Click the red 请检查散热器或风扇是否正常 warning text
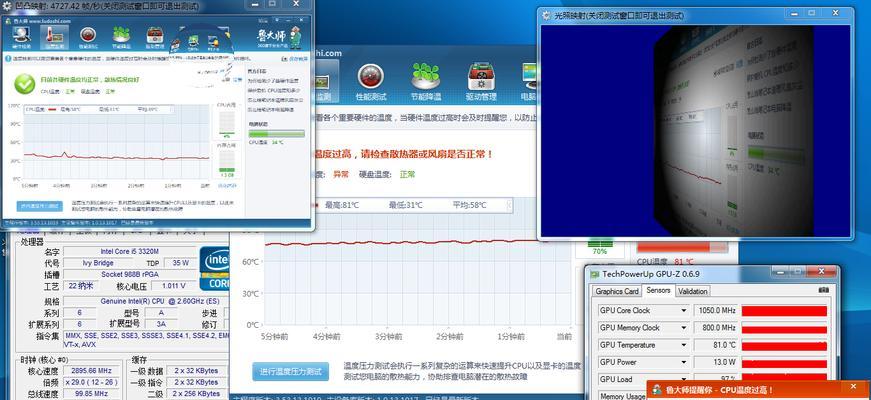This screenshot has height=400, width=871. (427, 154)
